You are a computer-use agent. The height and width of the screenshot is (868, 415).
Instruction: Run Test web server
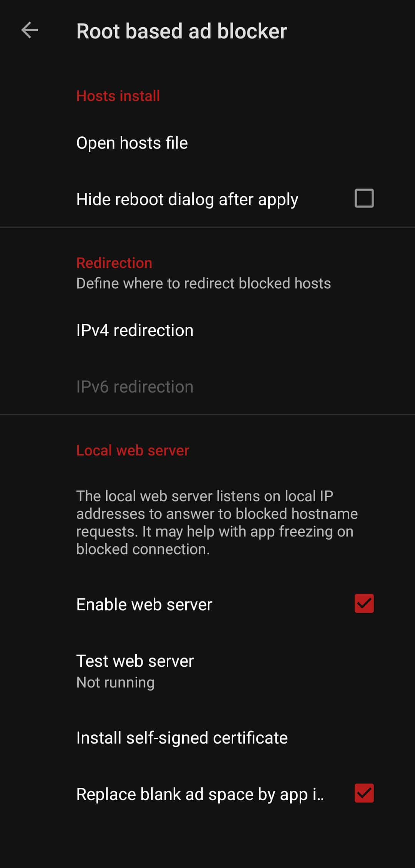click(135, 661)
